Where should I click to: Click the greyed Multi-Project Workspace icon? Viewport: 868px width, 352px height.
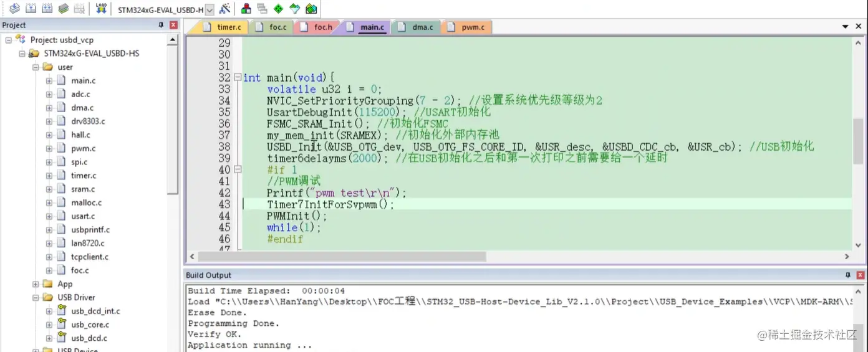[263, 9]
